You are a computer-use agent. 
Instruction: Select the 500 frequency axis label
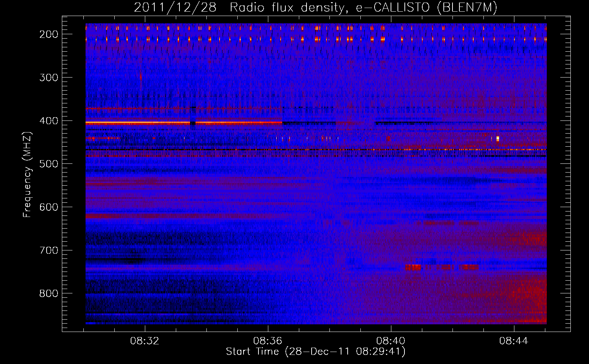coord(48,164)
